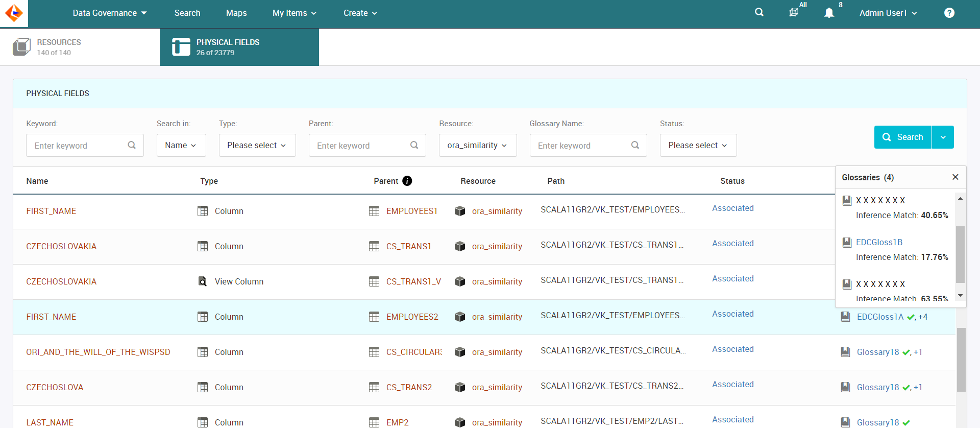
Task: Expand the My Items menu
Action: coord(295,13)
